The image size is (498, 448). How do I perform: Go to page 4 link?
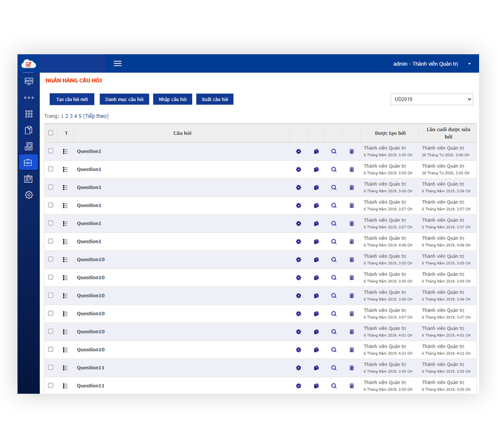click(x=76, y=116)
